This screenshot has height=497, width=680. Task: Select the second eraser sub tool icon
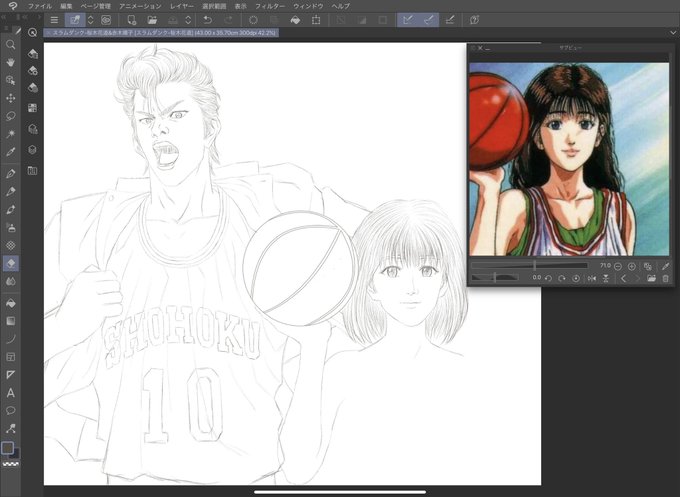point(33,71)
